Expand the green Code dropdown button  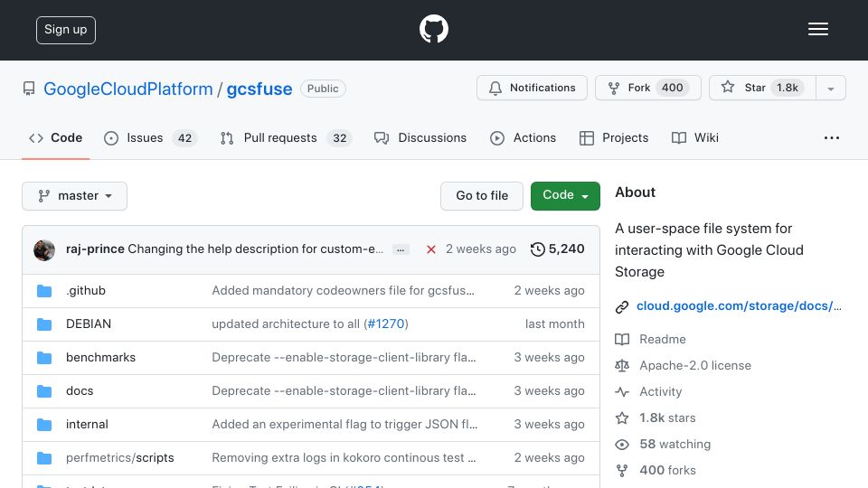point(565,196)
